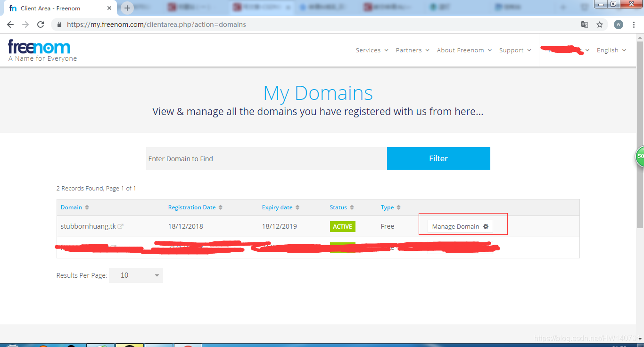Screen dimensions: 644x347
Task: Click the browser forward arrow
Action: click(25, 25)
